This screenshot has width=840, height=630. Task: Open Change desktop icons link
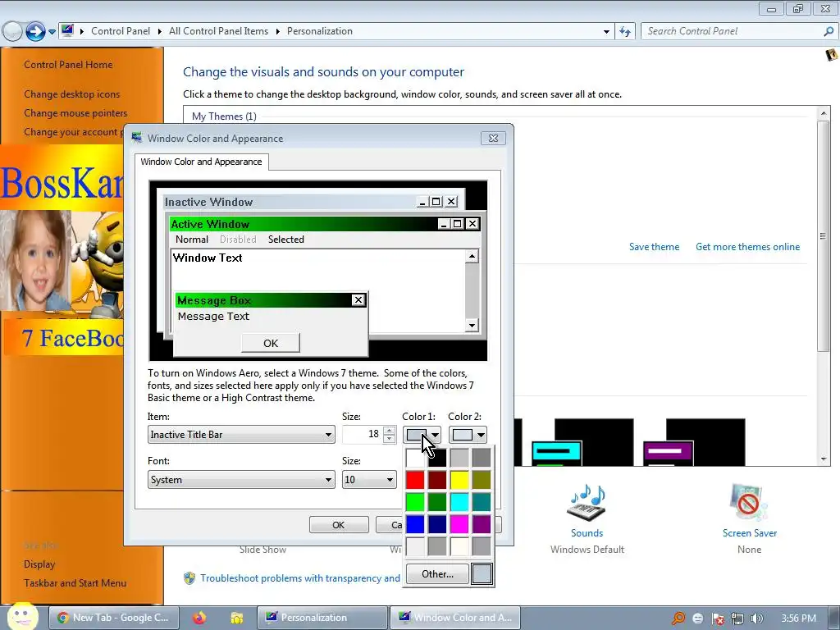(x=72, y=94)
